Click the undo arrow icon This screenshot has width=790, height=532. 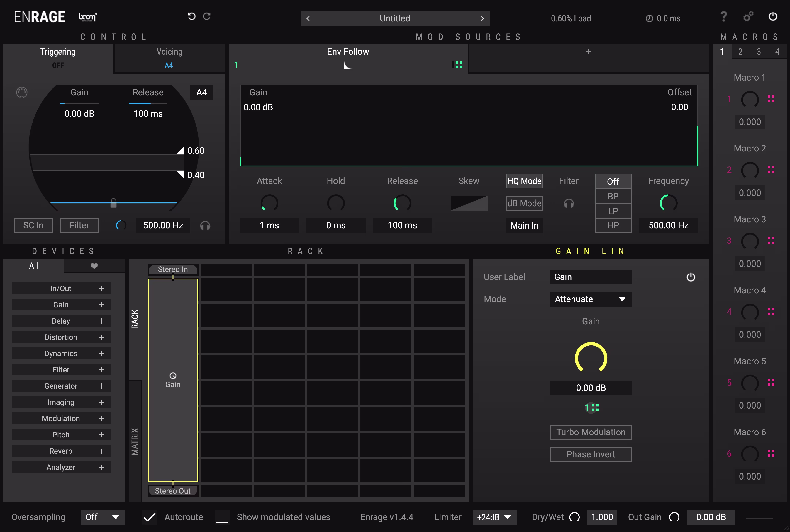point(191,16)
